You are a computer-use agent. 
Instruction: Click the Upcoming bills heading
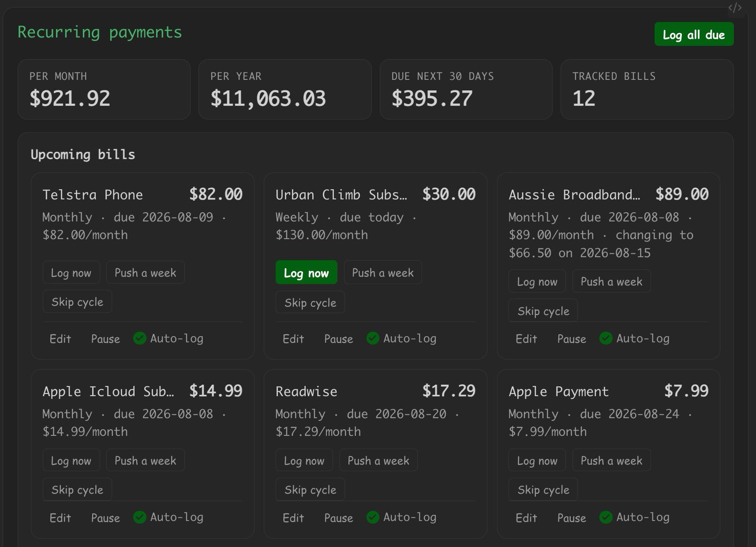pyautogui.click(x=83, y=154)
